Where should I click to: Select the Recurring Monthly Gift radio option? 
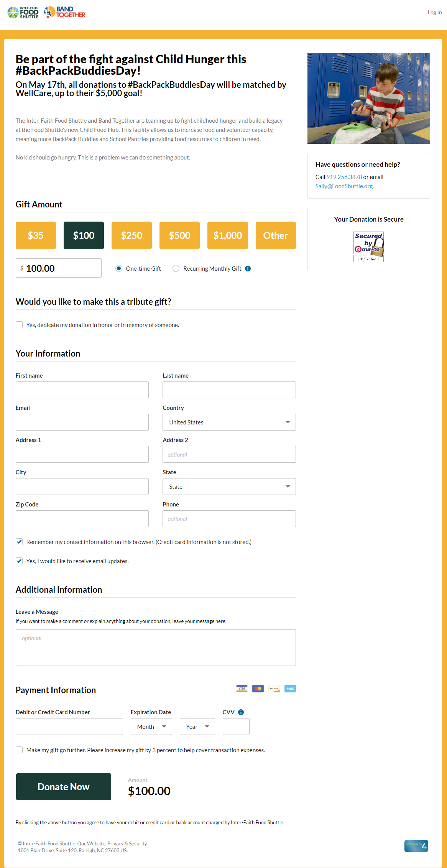pos(176,268)
